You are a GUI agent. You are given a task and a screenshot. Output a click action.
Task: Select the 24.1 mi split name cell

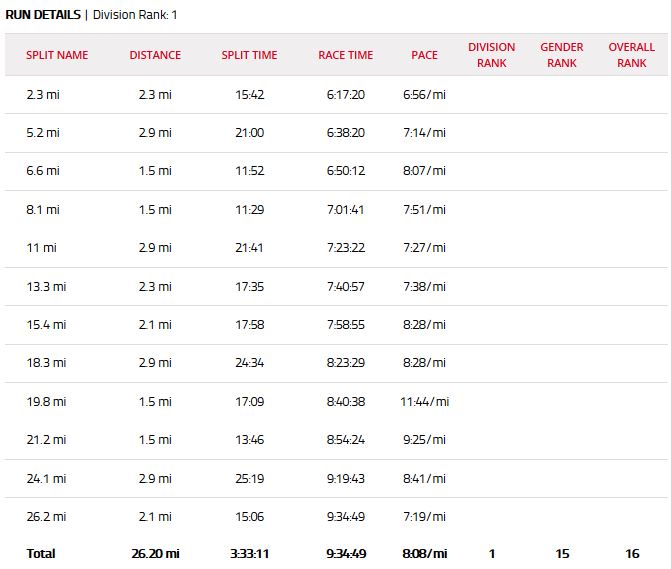coord(46,478)
